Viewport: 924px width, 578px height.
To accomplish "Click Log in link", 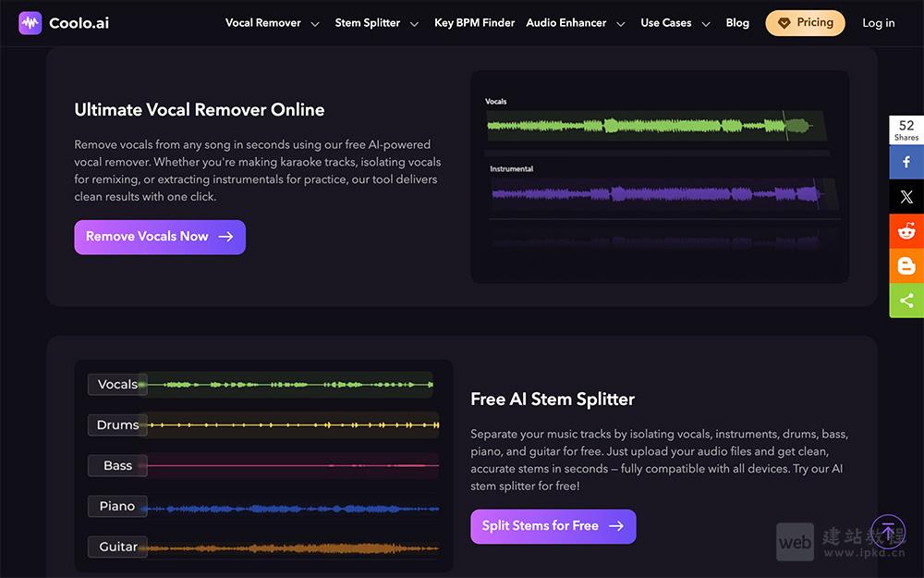I will pos(878,23).
